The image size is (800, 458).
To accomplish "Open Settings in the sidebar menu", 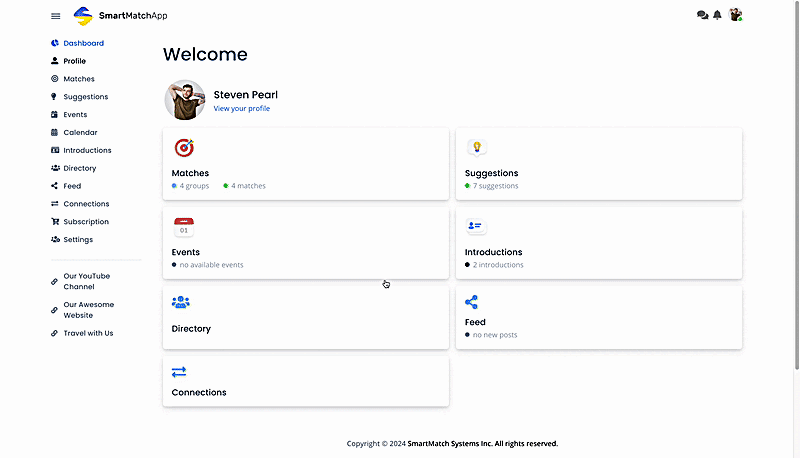I will [78, 239].
